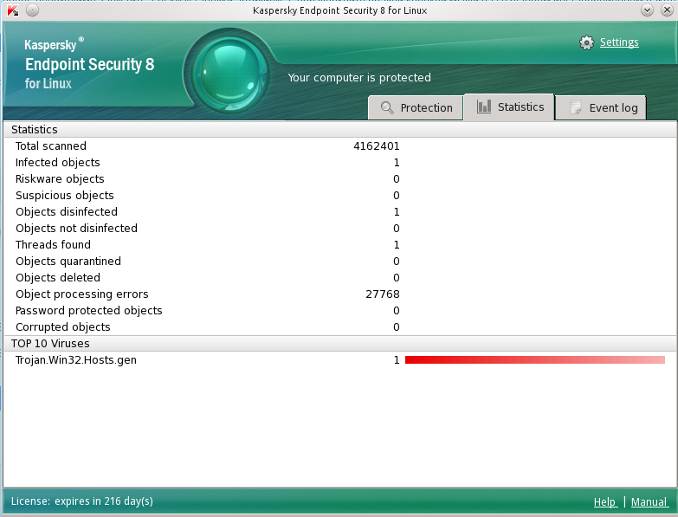Close the Kaspersky window
The image size is (678, 517).
click(667, 10)
